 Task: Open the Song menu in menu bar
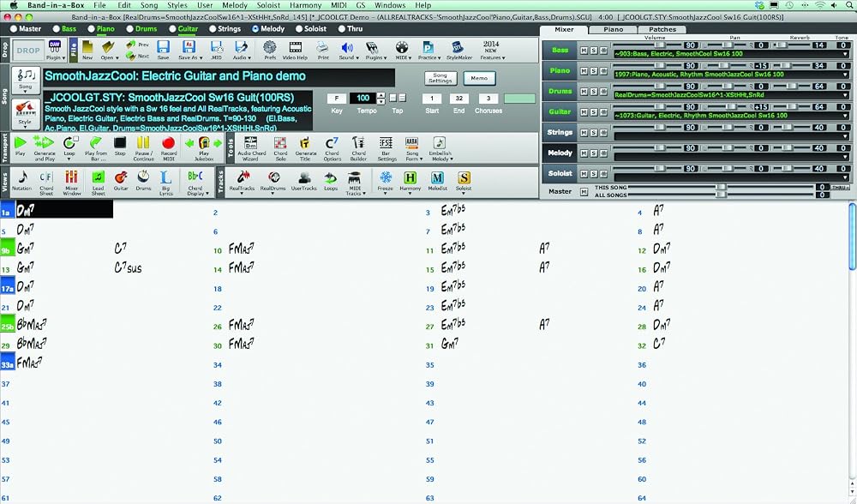[x=148, y=5]
